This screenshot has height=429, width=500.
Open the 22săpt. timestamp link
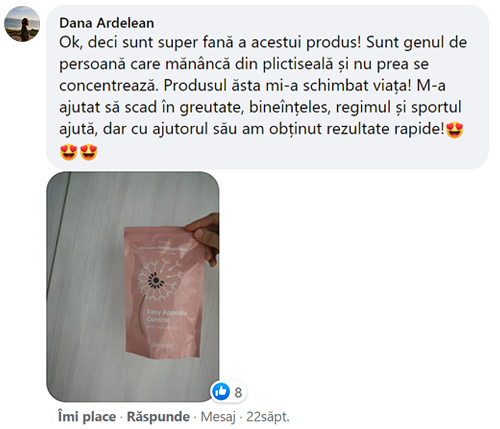268,417
